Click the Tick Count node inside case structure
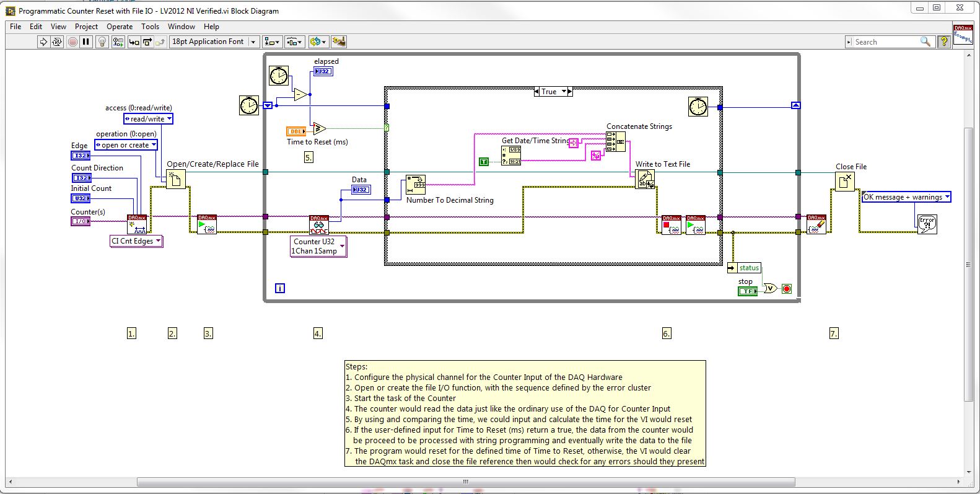The height and width of the screenshot is (494, 980). [698, 107]
